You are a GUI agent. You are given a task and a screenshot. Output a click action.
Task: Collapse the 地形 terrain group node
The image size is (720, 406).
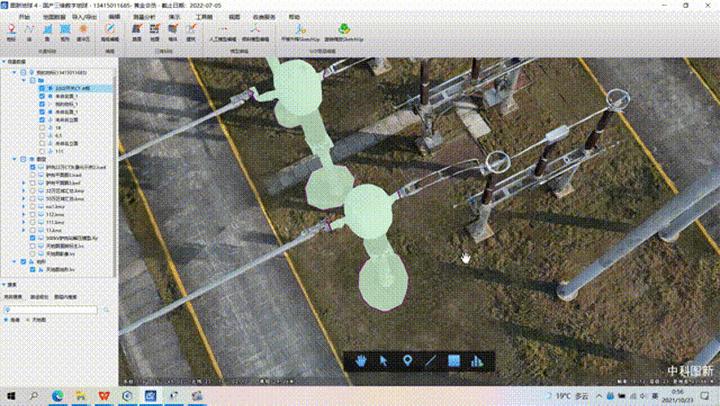click(15, 262)
